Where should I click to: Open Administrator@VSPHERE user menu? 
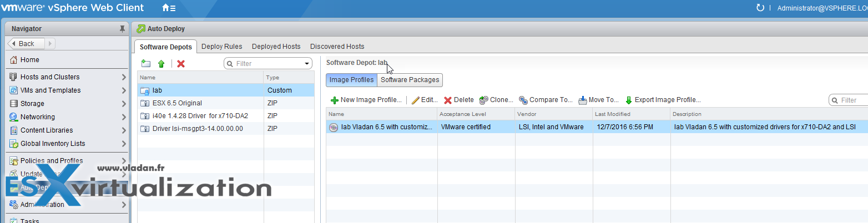(x=822, y=8)
